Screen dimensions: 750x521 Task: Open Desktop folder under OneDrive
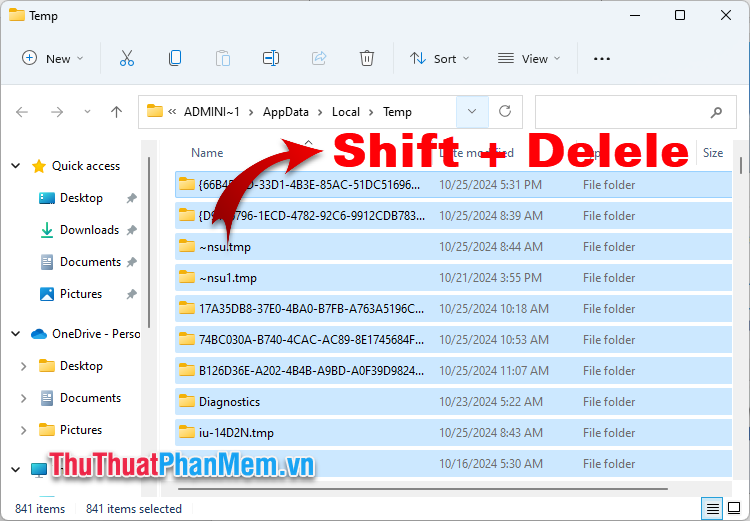pyautogui.click(x=81, y=366)
